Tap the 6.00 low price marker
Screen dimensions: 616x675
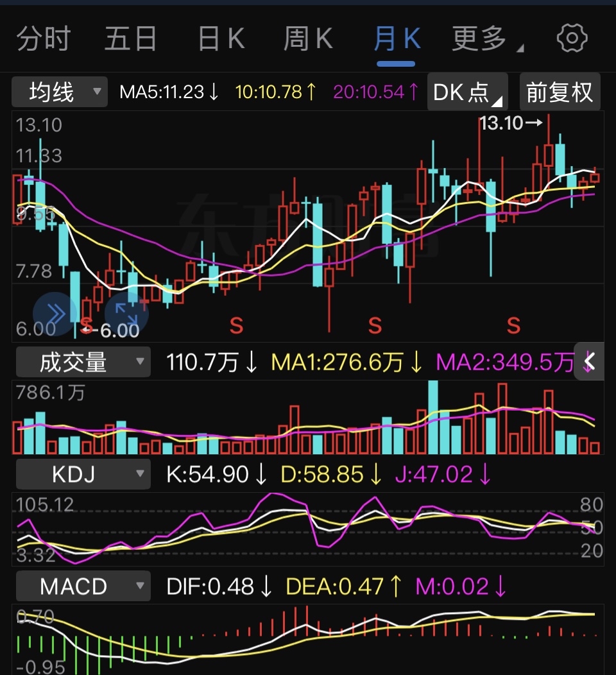click(x=110, y=330)
